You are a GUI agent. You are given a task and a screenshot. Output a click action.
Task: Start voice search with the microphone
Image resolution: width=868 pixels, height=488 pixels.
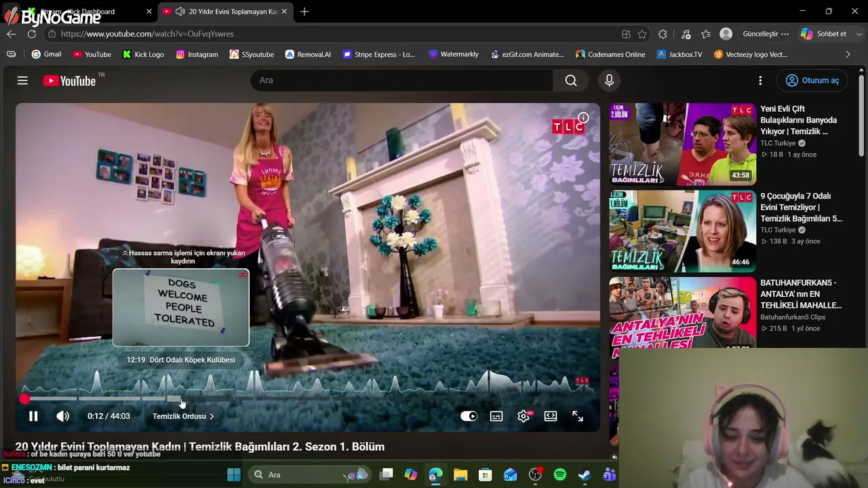[x=609, y=80]
